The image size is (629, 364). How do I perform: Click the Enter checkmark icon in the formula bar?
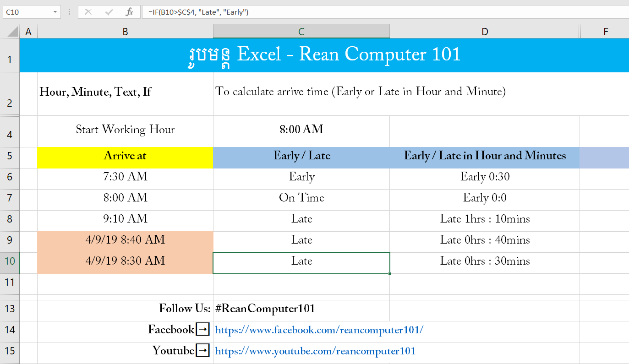108,11
